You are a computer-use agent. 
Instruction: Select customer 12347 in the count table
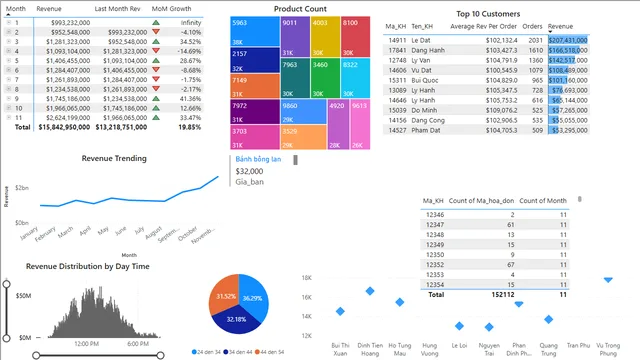click(494, 224)
